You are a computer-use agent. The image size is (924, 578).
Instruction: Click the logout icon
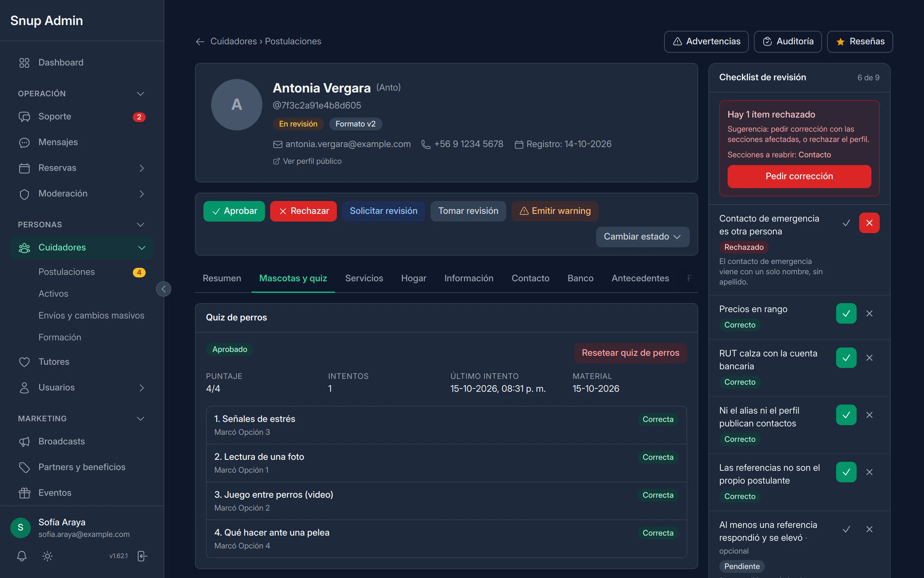tap(142, 556)
